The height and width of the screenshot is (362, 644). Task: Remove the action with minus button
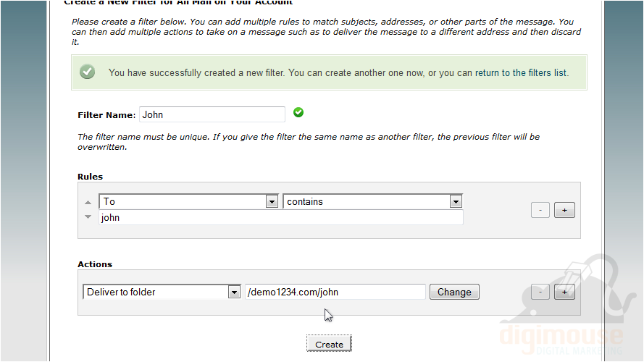(540, 292)
